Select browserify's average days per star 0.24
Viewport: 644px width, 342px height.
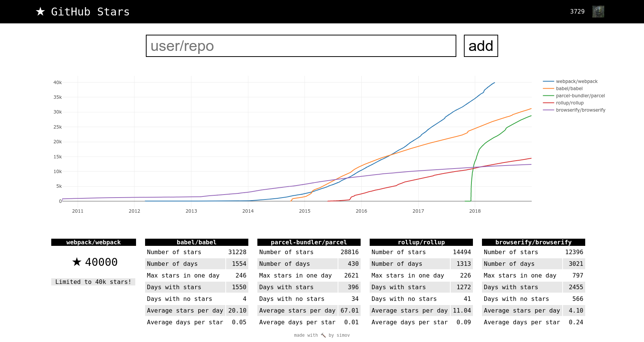click(x=576, y=322)
